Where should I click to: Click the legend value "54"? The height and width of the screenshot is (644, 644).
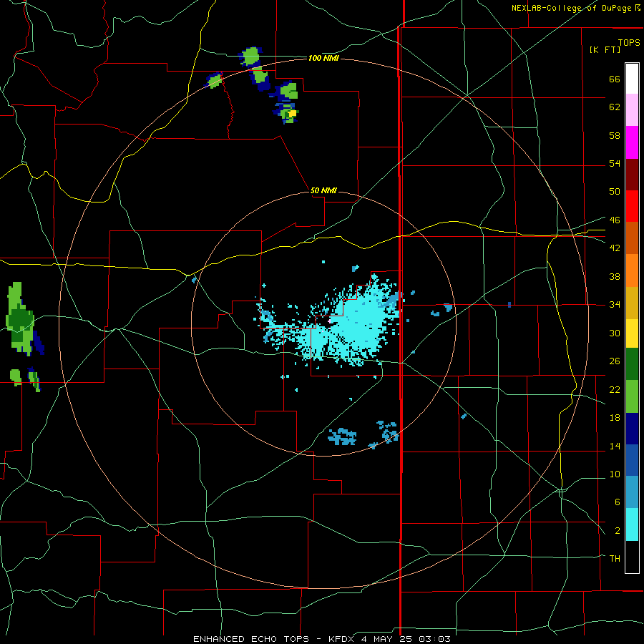pos(615,163)
